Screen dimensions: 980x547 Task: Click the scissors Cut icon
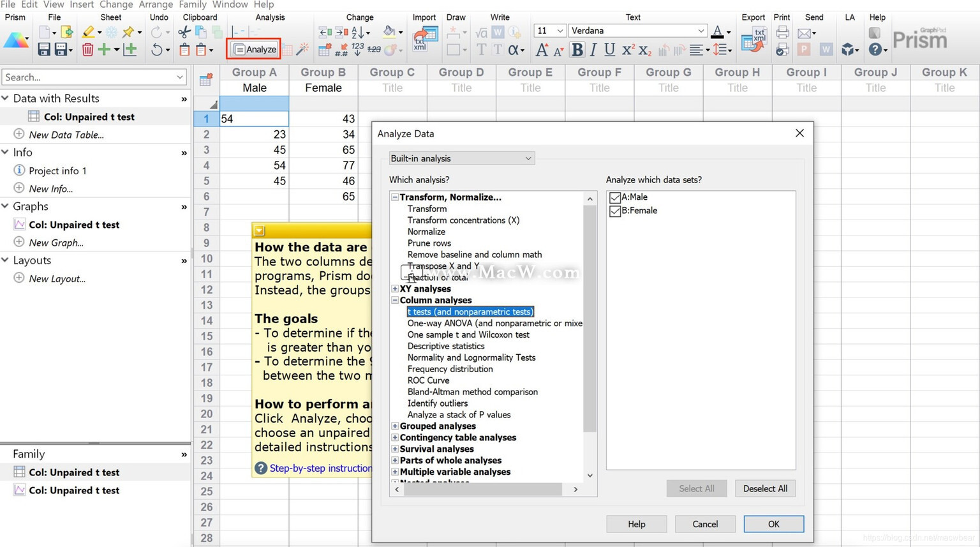(184, 31)
